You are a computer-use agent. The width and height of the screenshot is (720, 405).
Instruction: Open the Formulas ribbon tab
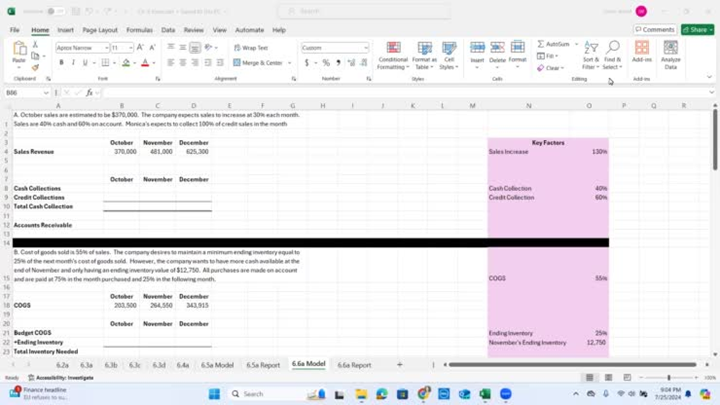(x=139, y=30)
